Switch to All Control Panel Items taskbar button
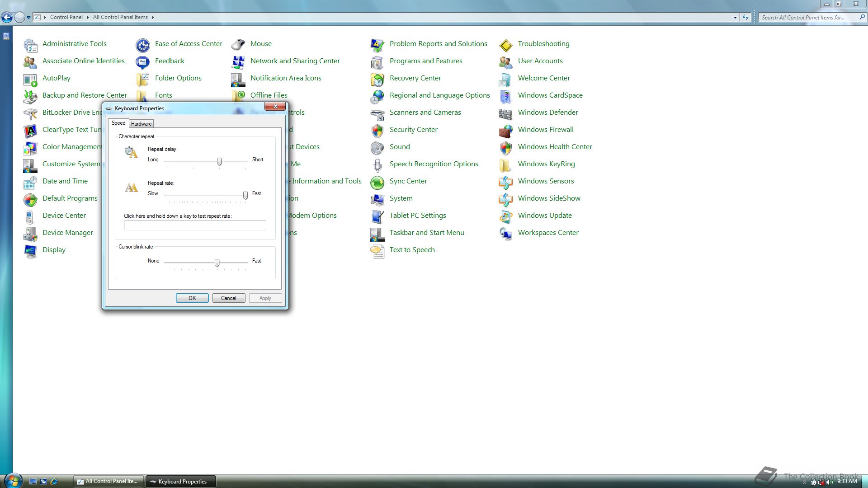This screenshot has width=868, height=488. tap(108, 481)
